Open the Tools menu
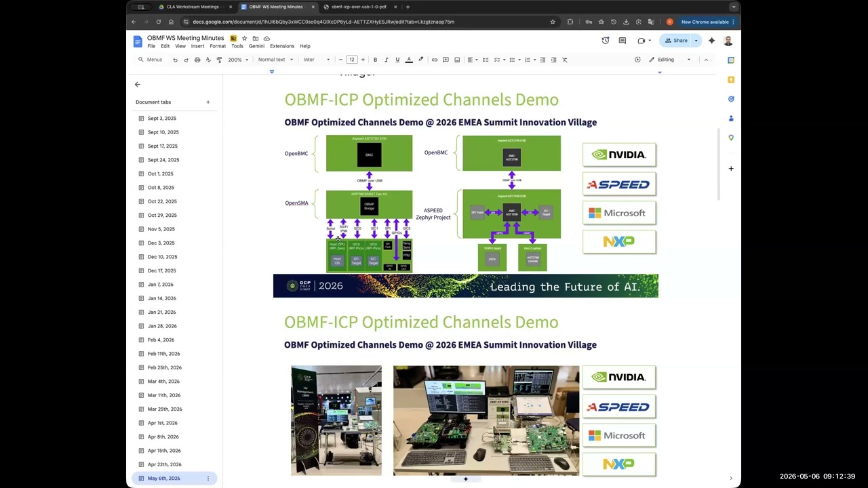Screen dimensions: 868x488 coord(237,46)
